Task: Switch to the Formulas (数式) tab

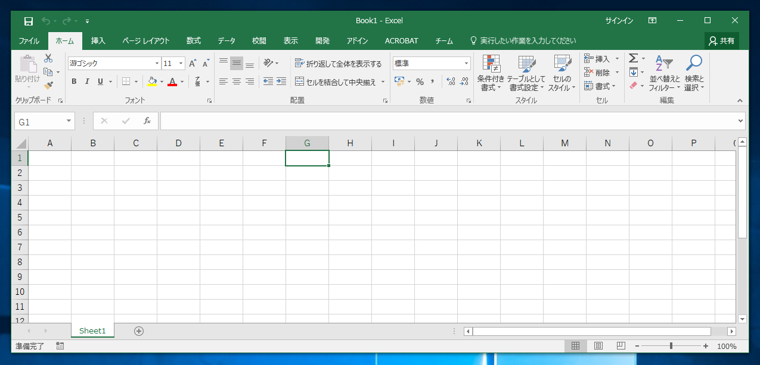Action: (x=194, y=41)
